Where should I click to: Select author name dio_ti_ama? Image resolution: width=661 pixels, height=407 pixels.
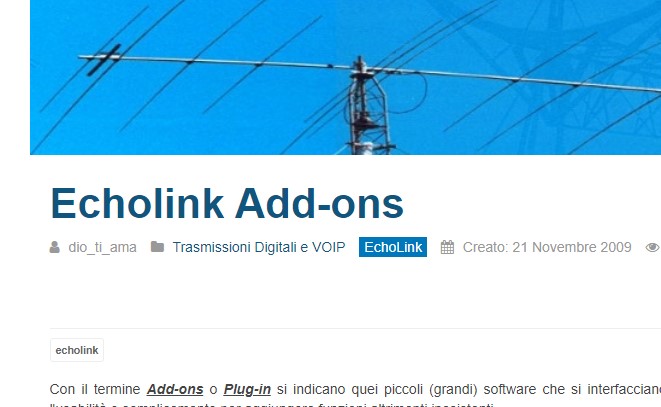(102, 247)
